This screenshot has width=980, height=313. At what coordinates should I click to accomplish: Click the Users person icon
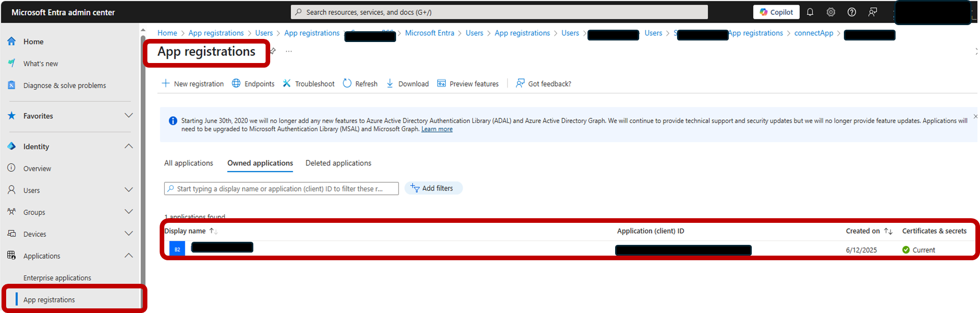pos(11,190)
